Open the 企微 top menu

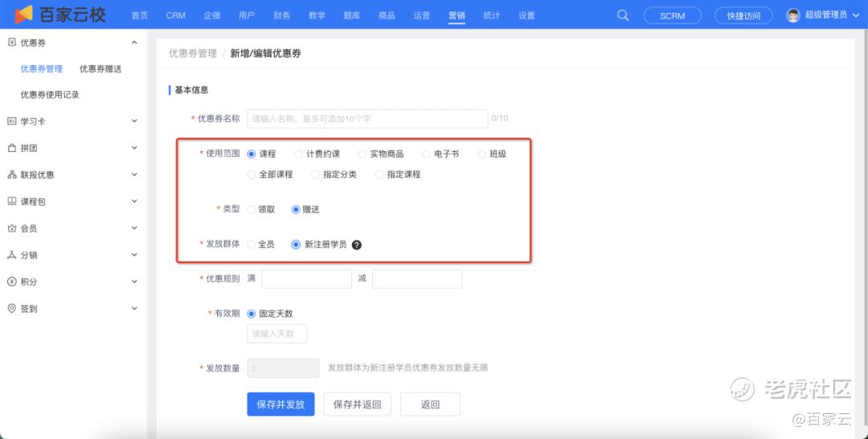[x=212, y=15]
